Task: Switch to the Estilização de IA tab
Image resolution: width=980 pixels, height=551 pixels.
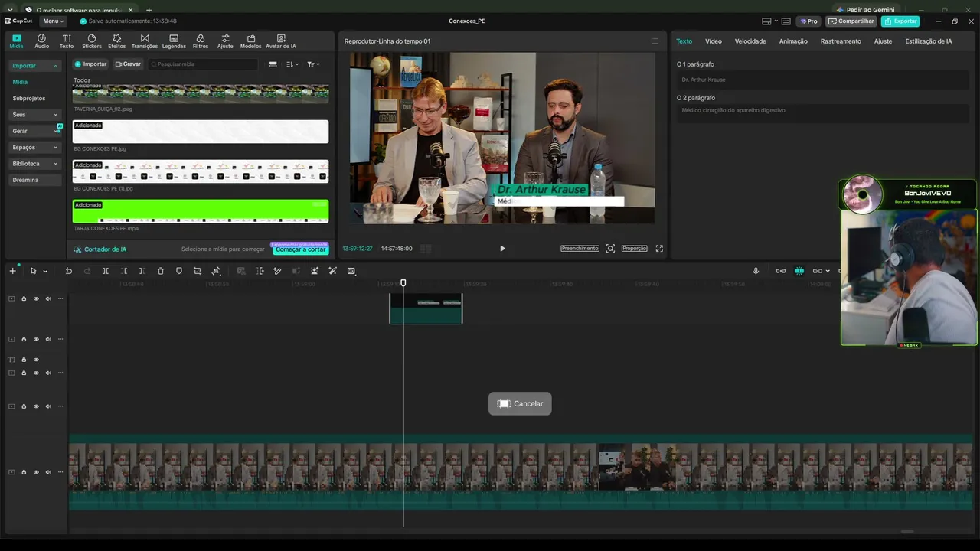Action: tap(929, 41)
